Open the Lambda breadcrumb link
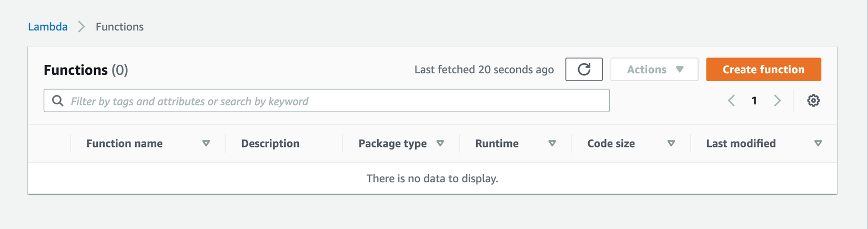 [48, 27]
